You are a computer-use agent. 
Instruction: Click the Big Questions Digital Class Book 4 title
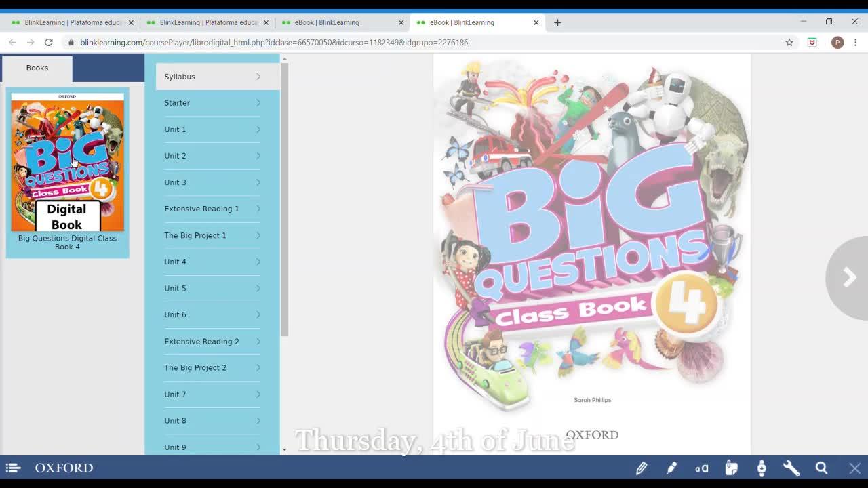(67, 243)
